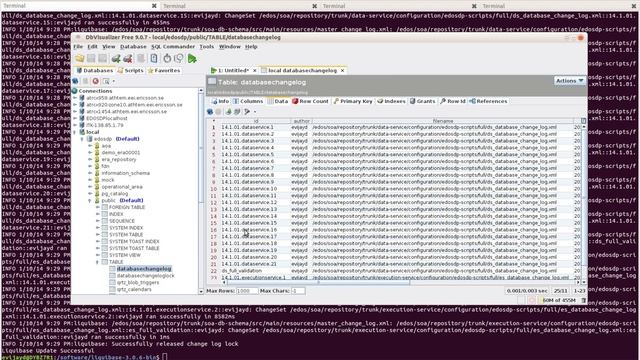Click reload icon above the Connections tree
Screen dimensions: 640x360
pos(76,81)
